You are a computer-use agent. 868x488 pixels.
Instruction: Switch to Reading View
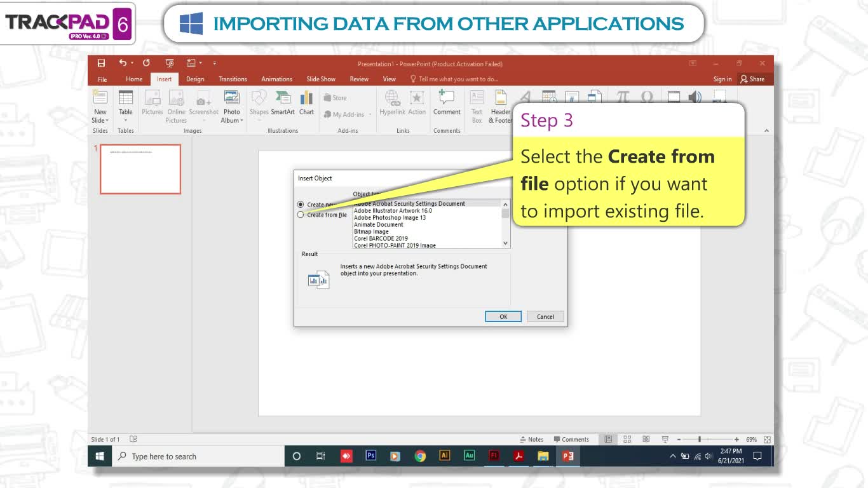tap(646, 439)
